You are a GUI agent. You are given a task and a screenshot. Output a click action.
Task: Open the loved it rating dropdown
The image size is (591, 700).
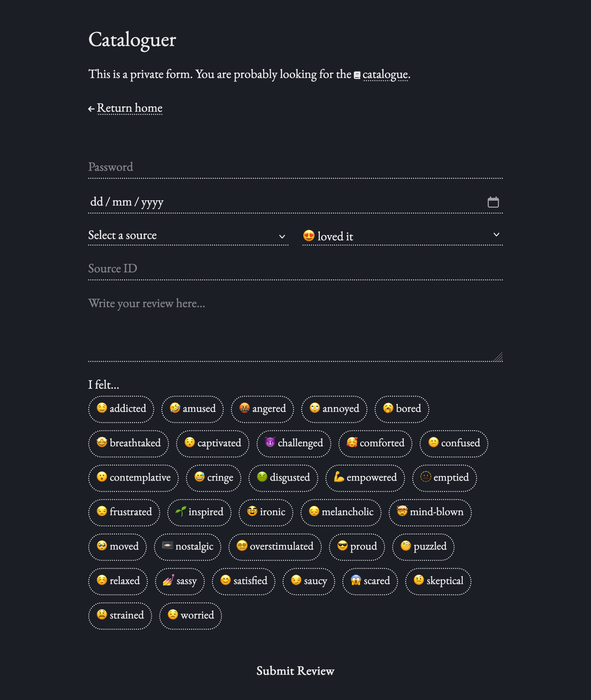pos(402,236)
